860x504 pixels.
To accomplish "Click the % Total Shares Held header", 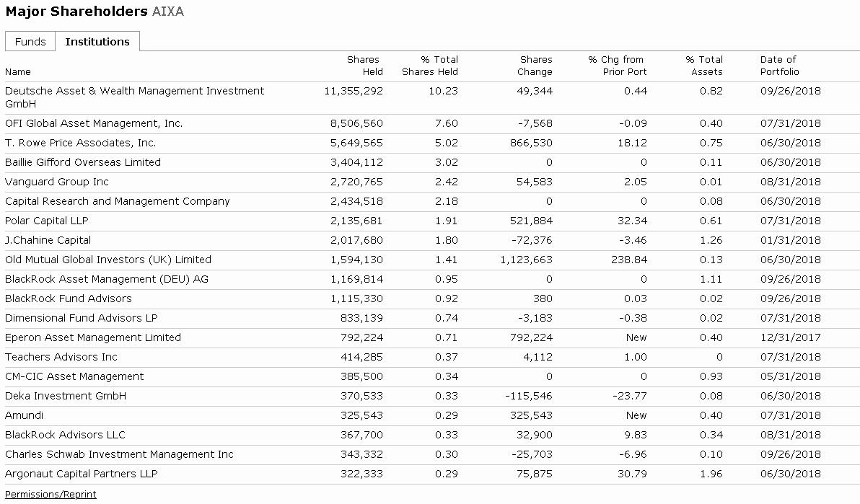I will [430, 66].
